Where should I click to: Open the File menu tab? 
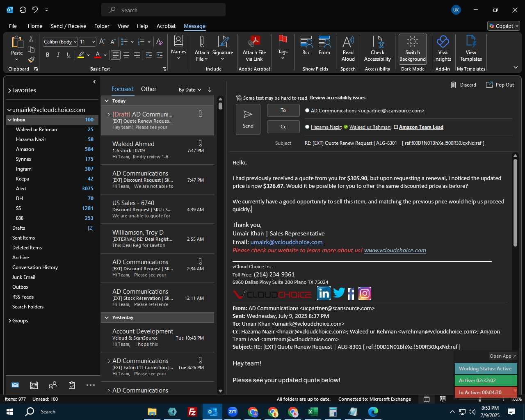13,26
